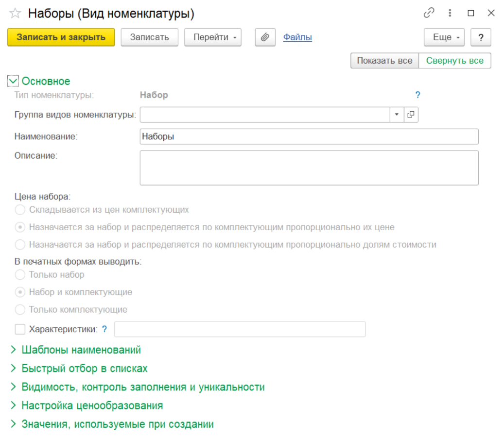The height and width of the screenshot is (438, 504).
Task: Collapse the Основное section
Action: coord(13,81)
